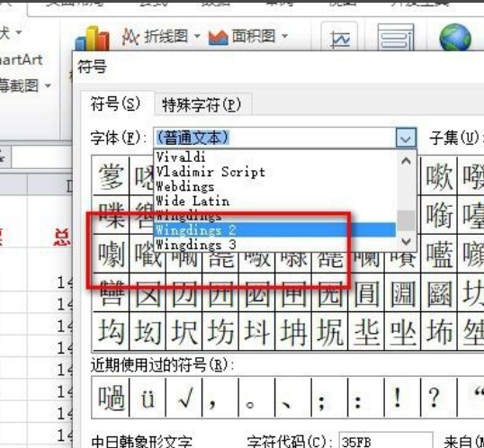Viewport: 484px width, 448px height.
Task: Select the 均 character in symbol grid
Action: click(x=112, y=331)
